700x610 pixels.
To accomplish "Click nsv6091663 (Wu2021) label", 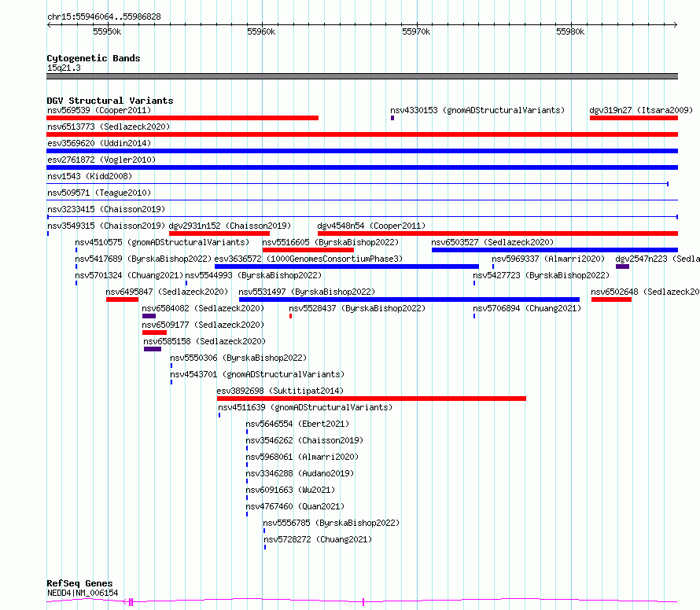I will [x=291, y=490].
